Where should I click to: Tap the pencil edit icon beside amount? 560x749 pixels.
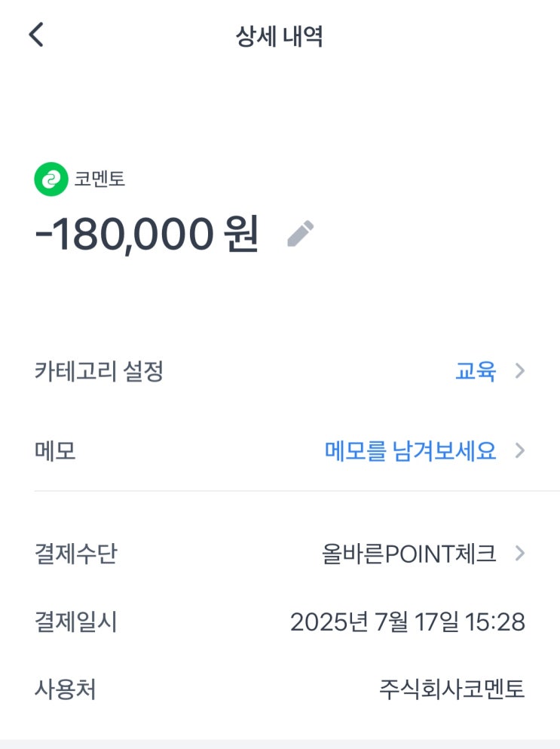[x=300, y=234]
